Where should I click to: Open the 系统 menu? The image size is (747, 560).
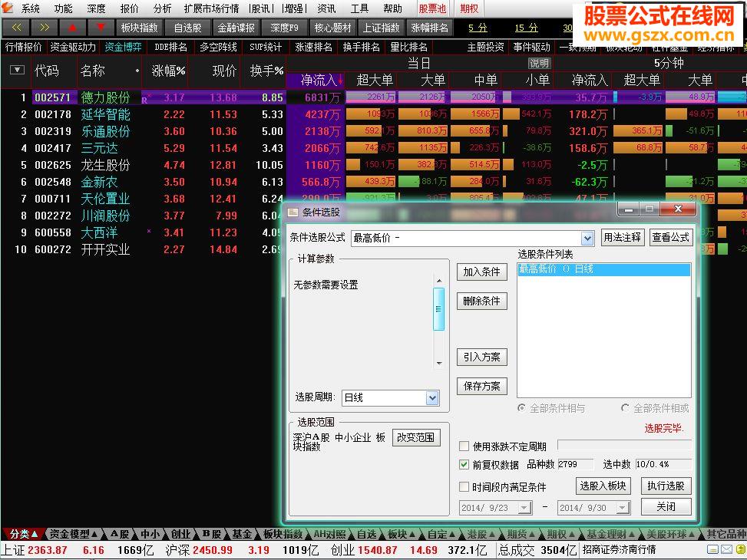[x=31, y=8]
